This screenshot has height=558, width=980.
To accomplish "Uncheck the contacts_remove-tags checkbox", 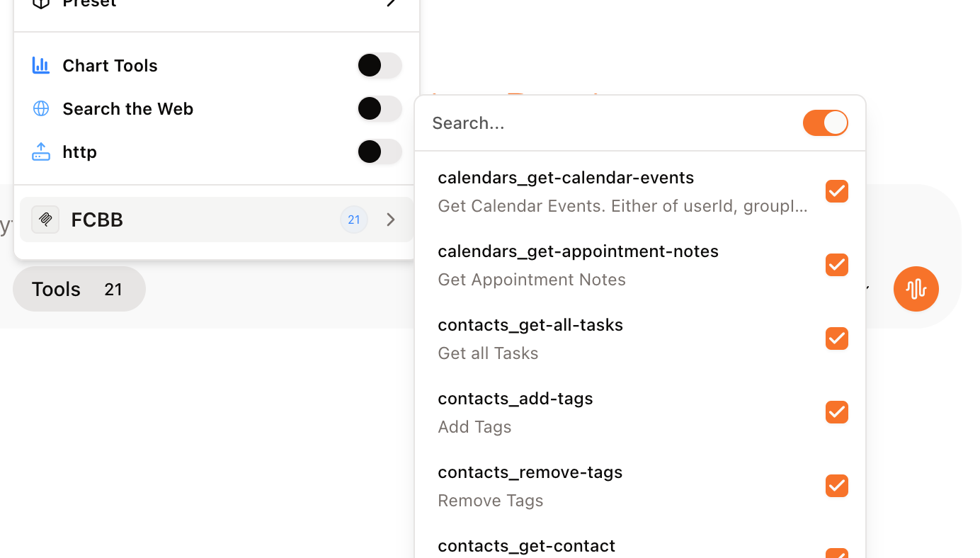I will 836,486.
